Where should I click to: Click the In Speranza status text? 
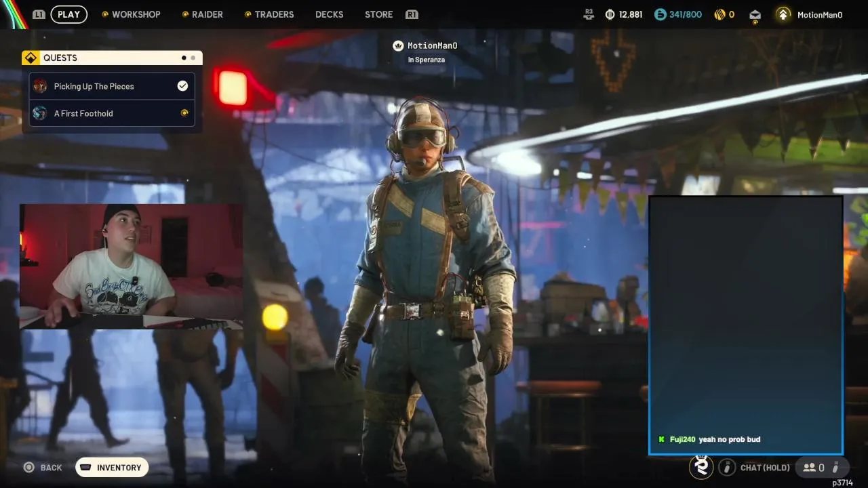click(427, 60)
